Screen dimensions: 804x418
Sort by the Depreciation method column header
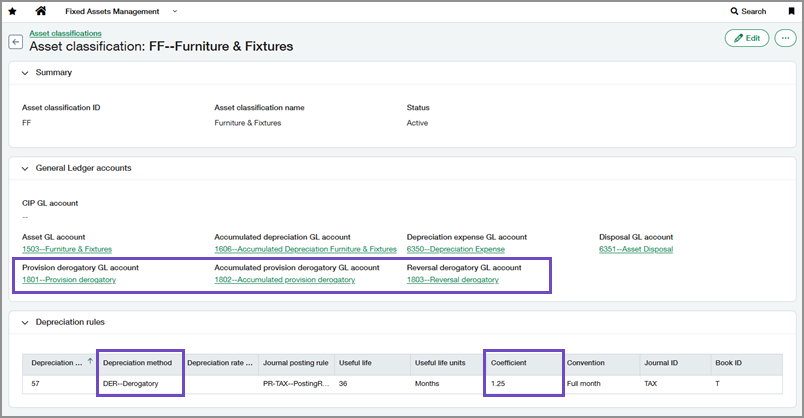point(138,362)
